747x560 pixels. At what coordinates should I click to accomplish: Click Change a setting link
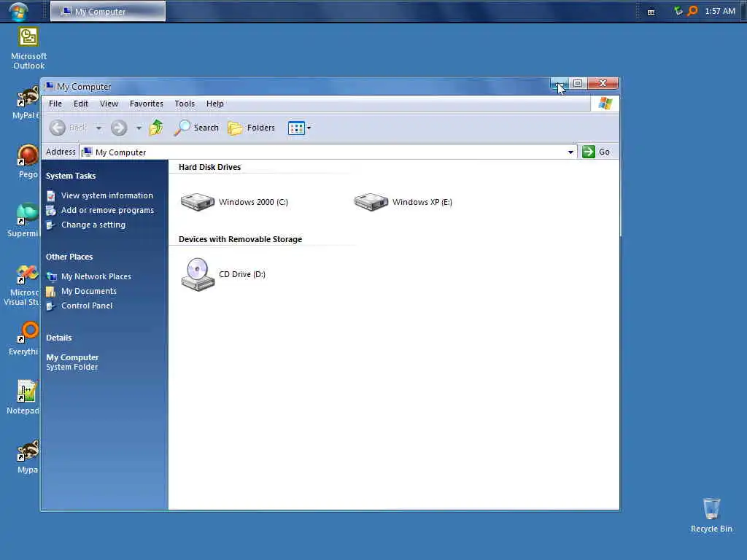point(93,225)
